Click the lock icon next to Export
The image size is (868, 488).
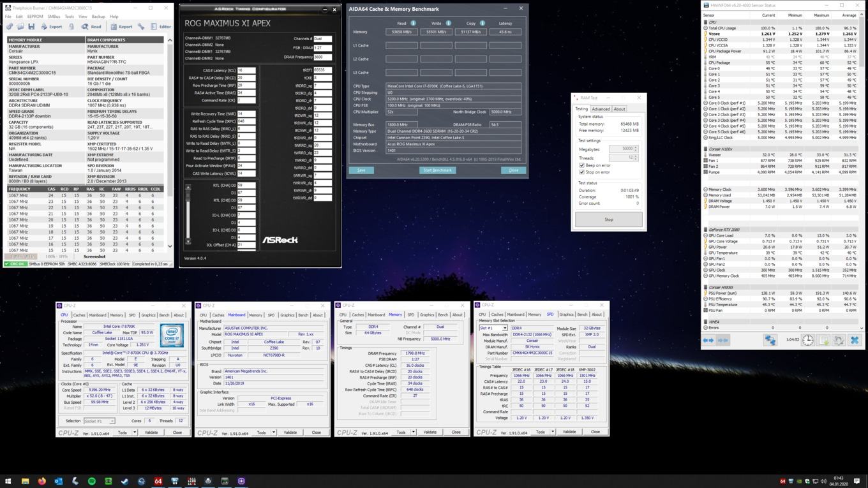(71, 27)
